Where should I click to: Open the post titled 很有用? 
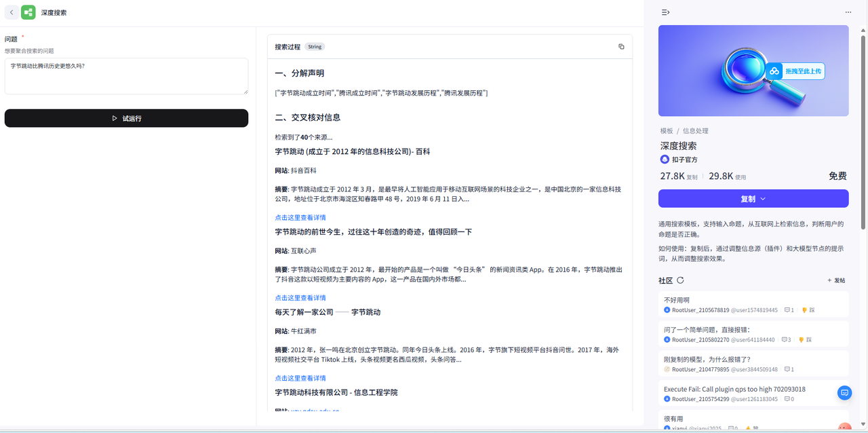pos(673,419)
